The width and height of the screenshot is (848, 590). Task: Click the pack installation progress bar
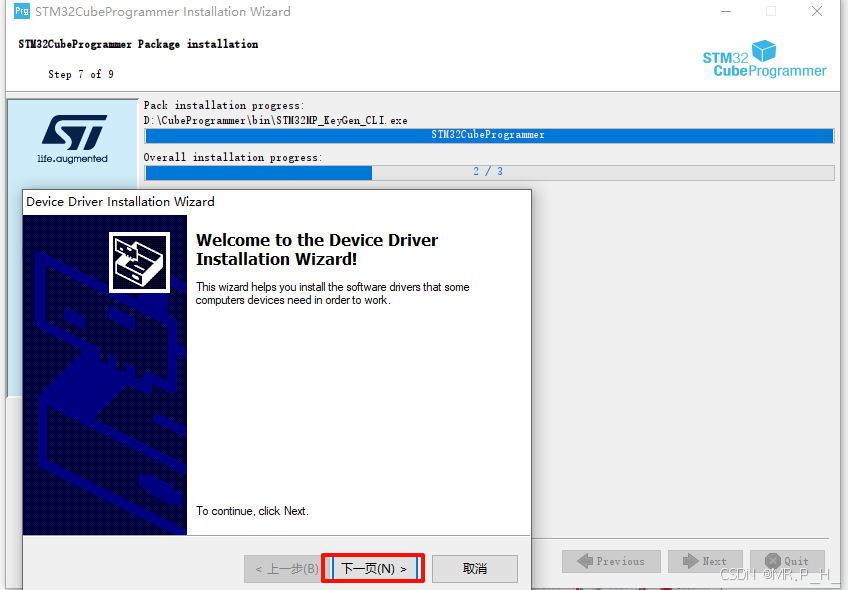(489, 135)
